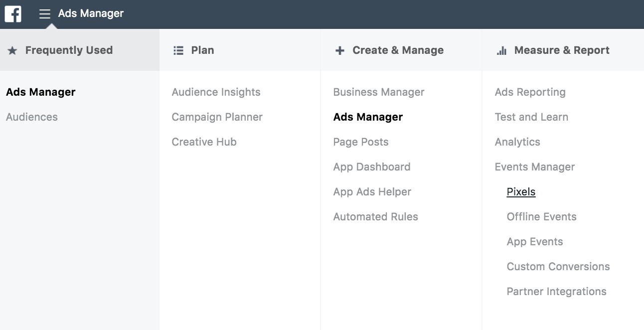This screenshot has height=330, width=644.
Task: Open Page Posts
Action: pyautogui.click(x=360, y=142)
